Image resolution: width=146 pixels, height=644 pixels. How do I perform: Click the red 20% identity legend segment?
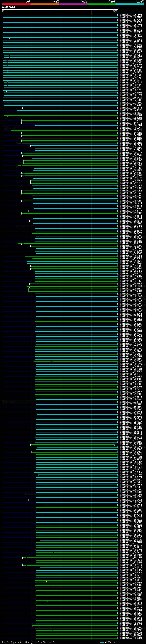16,4
